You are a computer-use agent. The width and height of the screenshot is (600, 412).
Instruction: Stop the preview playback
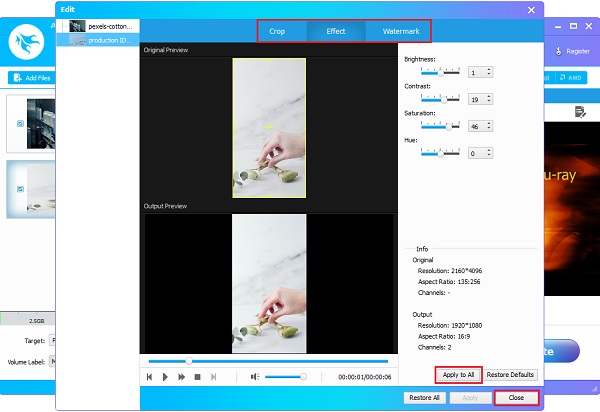tap(197, 377)
